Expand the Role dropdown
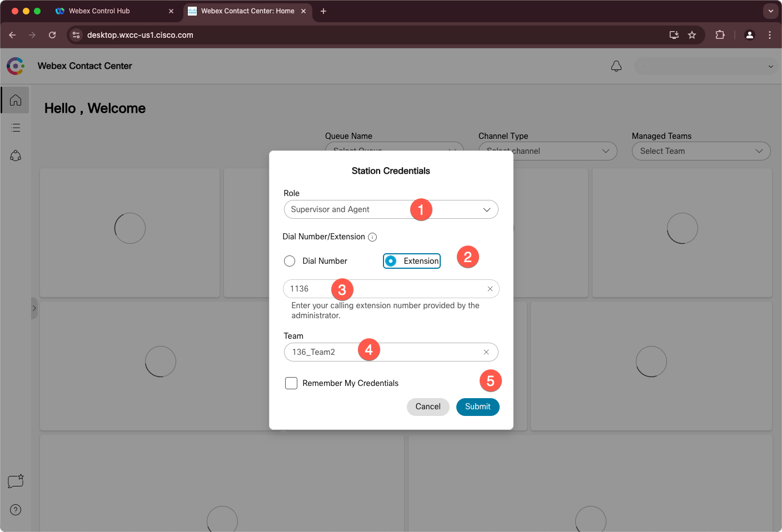Image resolution: width=782 pixels, height=532 pixels. pos(486,210)
